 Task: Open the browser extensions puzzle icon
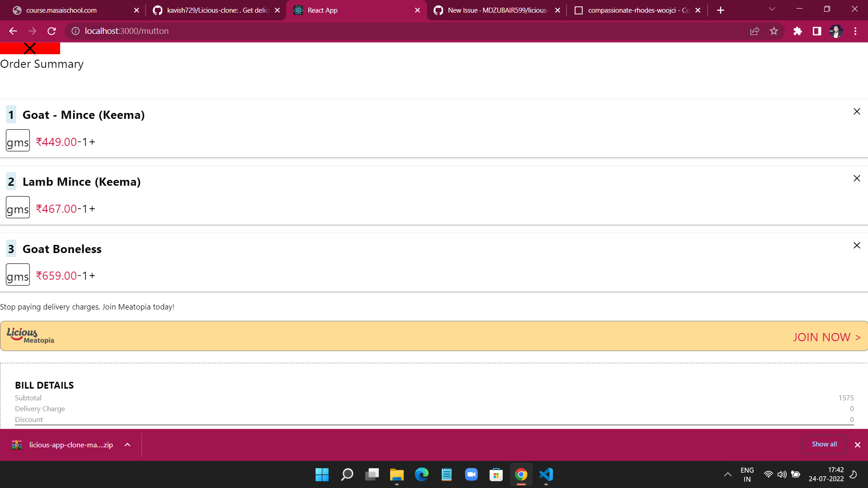click(x=797, y=31)
